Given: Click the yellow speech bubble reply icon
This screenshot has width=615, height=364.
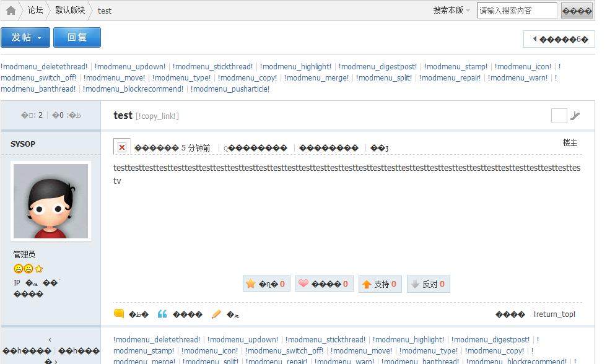Looking at the screenshot, I should point(119,313).
